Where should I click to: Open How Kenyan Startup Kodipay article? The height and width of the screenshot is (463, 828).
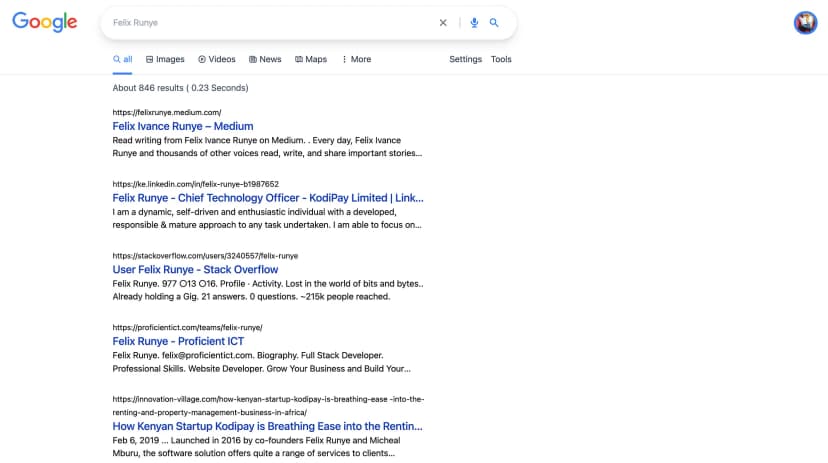tap(267, 426)
